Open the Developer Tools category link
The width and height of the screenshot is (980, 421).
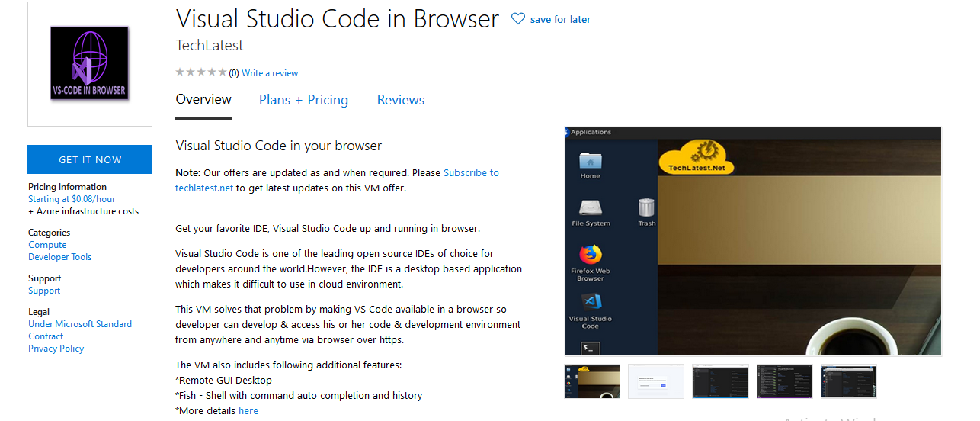(59, 257)
